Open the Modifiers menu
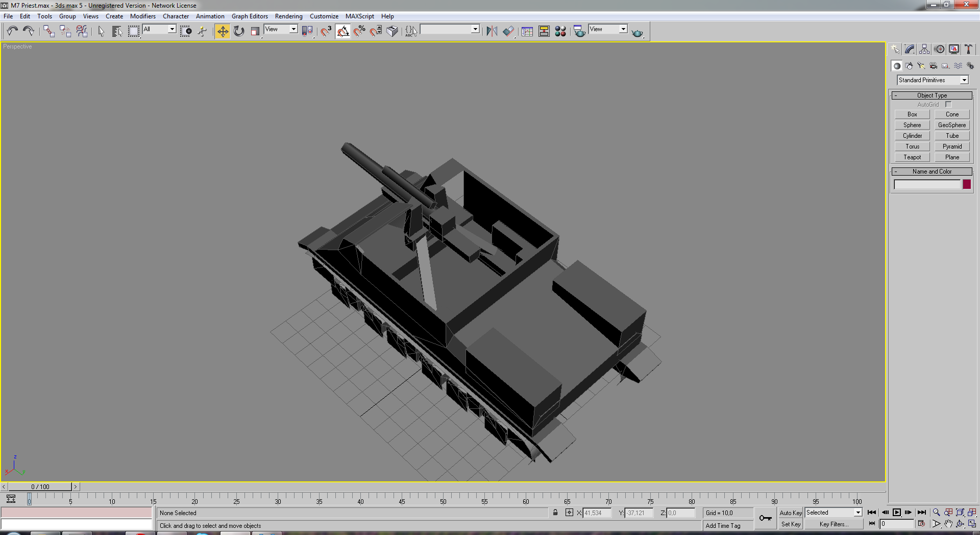 [x=142, y=16]
